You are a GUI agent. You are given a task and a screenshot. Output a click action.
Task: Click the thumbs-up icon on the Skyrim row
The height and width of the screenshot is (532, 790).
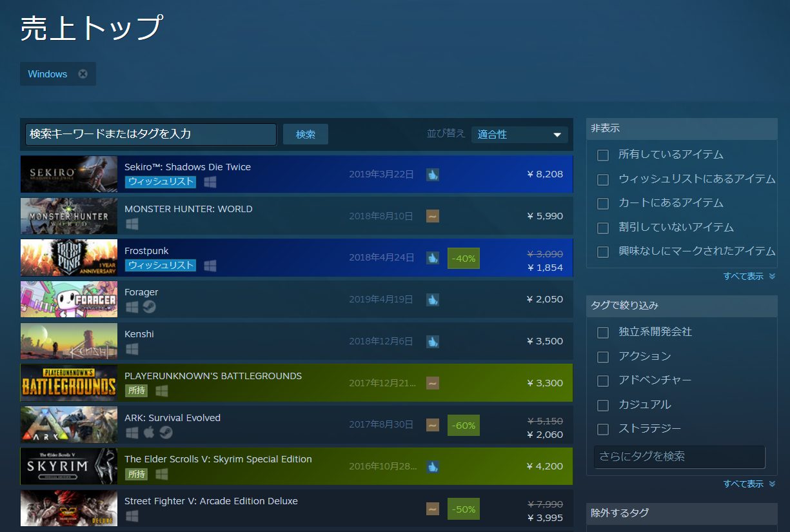[x=432, y=466]
